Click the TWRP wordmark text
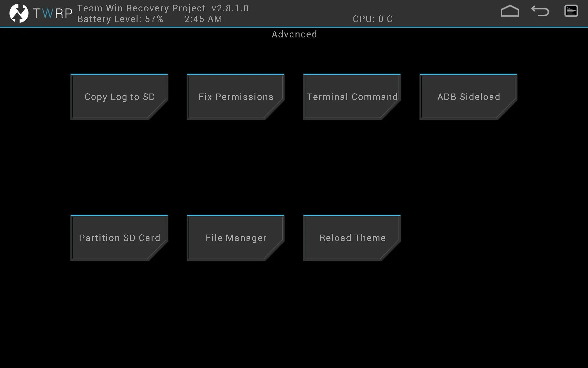 [53, 13]
